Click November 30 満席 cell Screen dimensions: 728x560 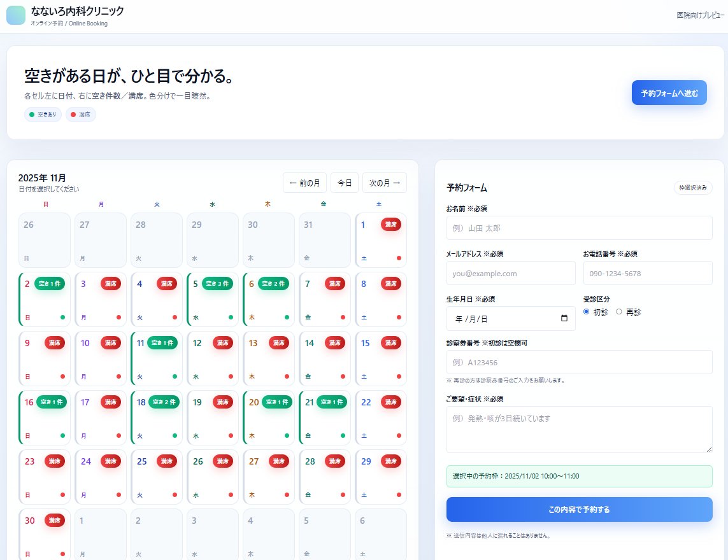pyautogui.click(x=45, y=535)
